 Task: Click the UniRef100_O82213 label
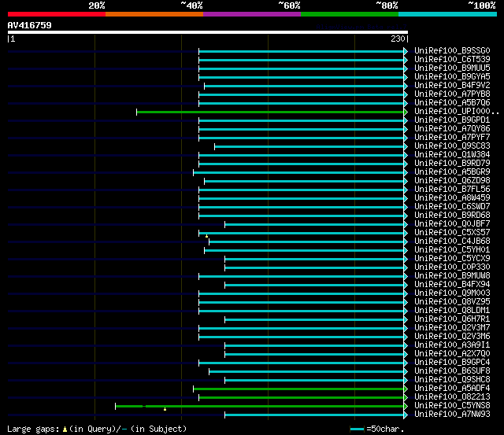(452, 397)
